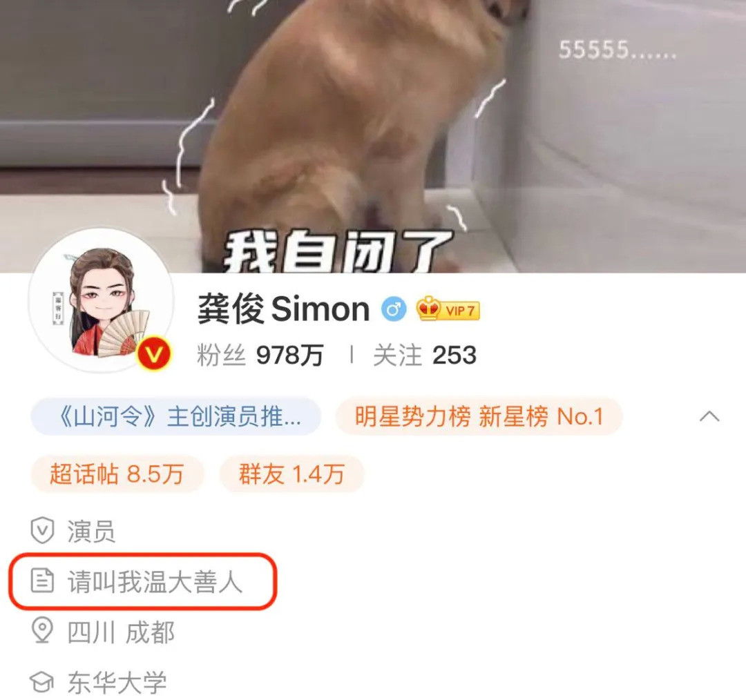This screenshot has width=746, height=700.
Task: Tap the profile name 龚俊Simon
Action: (x=284, y=309)
